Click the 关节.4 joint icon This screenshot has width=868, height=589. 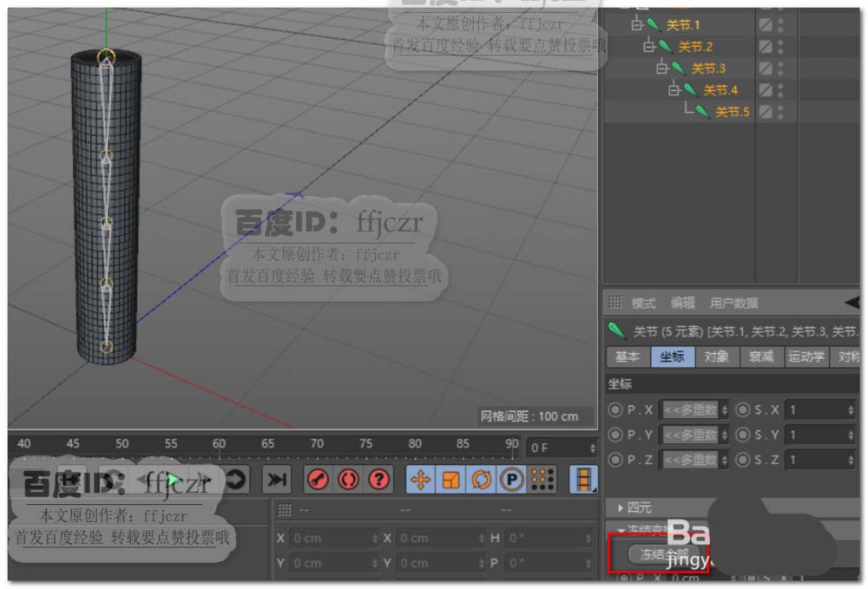pos(690,89)
